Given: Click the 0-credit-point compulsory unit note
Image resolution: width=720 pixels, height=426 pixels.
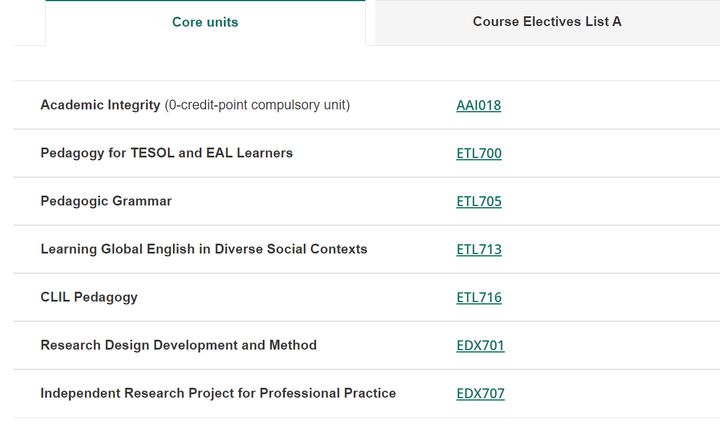Looking at the screenshot, I should [257, 105].
